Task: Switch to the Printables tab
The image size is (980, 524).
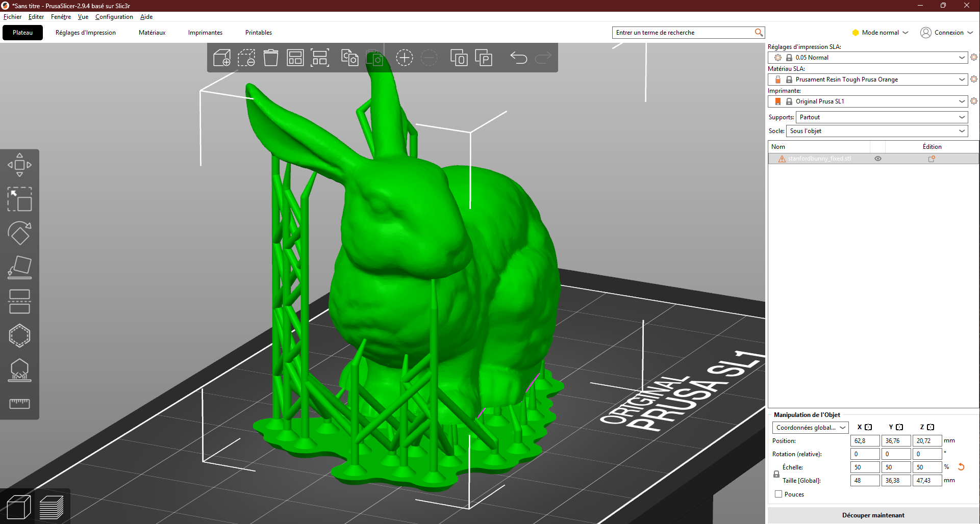Action: coord(259,33)
